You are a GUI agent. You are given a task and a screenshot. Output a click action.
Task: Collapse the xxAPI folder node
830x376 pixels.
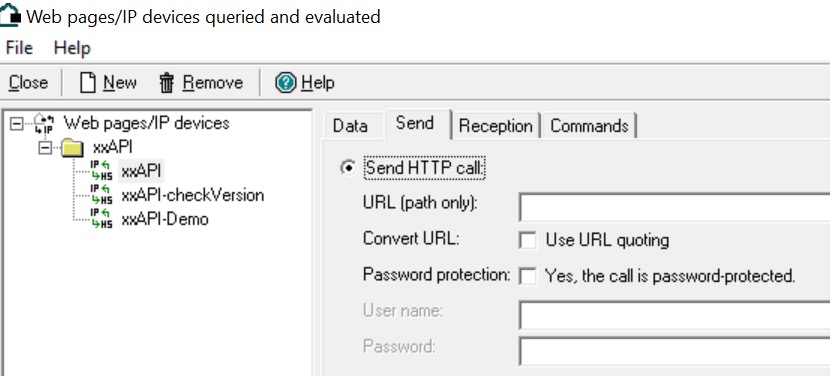46,147
